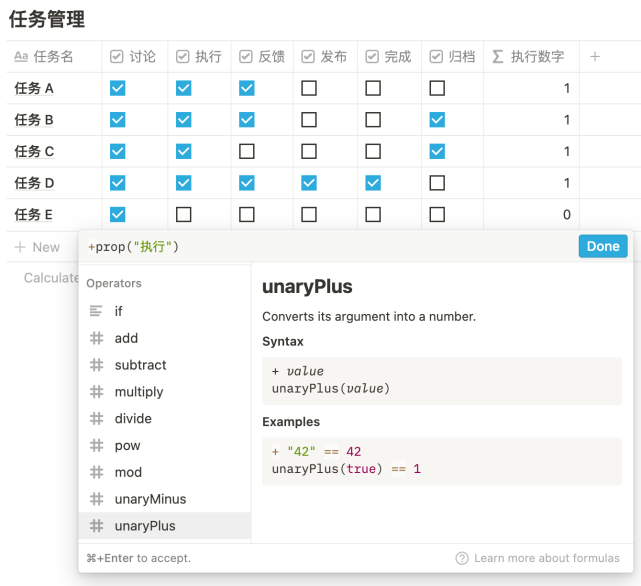Open Learn more about formulas link

546,558
